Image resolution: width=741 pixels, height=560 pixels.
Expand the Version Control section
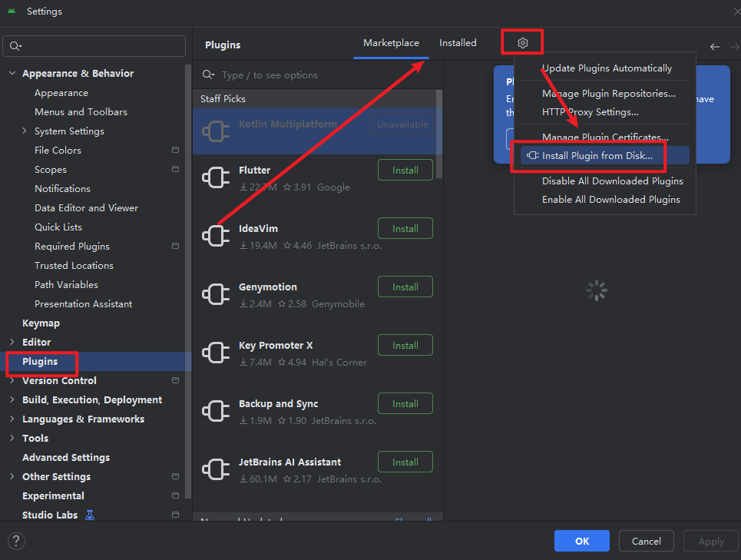tap(12, 381)
